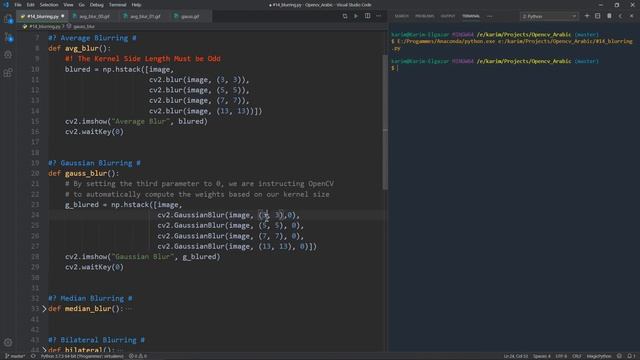The width and height of the screenshot is (640, 360).
Task: Open the Debug view in the activity bar
Action: point(8,55)
